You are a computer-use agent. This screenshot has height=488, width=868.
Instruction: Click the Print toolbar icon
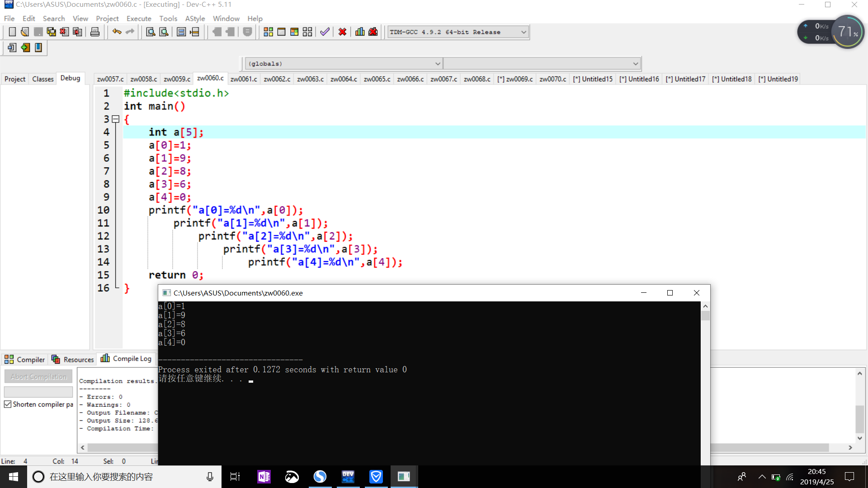[x=95, y=32]
